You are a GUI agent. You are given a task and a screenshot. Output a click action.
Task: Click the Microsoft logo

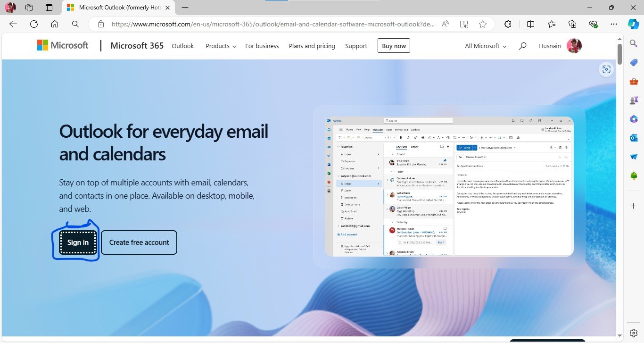[x=63, y=45]
